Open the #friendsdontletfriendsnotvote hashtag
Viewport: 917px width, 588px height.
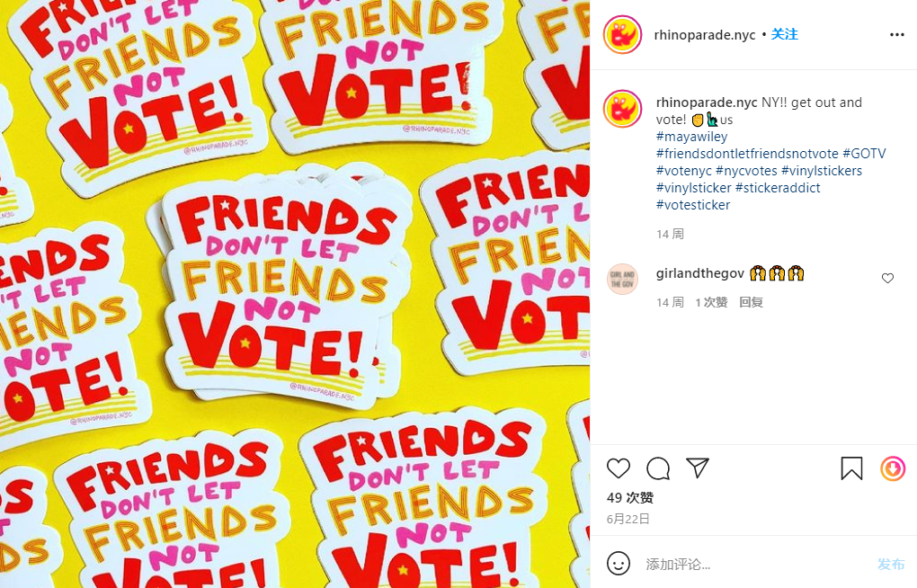tap(747, 154)
